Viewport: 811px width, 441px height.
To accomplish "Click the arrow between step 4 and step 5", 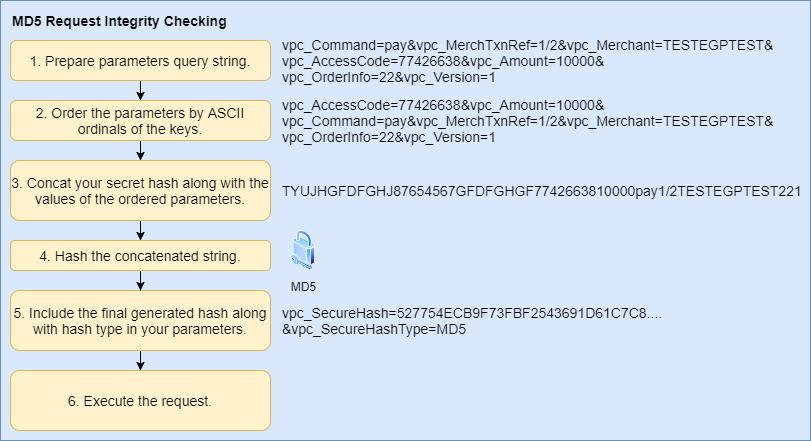I will 141,280.
